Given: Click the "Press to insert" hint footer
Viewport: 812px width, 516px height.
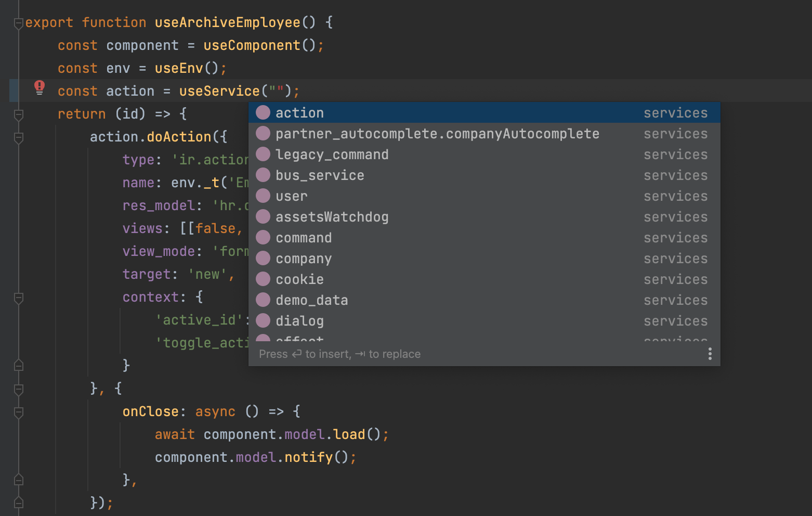Looking at the screenshot, I should click(340, 354).
